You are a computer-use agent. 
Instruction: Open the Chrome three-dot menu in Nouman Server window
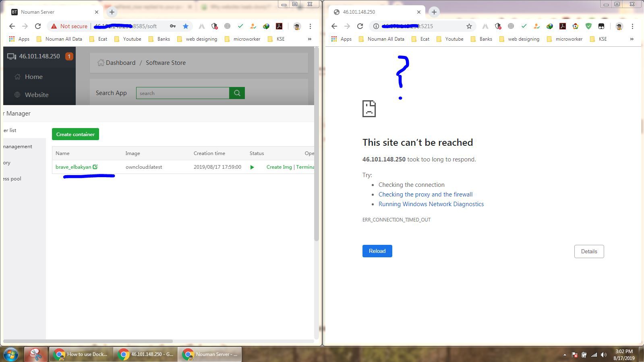(310, 26)
